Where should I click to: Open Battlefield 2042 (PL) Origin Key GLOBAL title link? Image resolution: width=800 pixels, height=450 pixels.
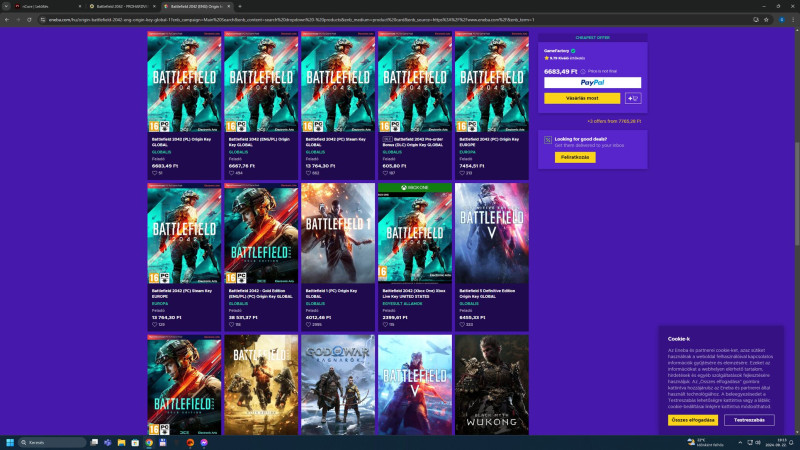[x=182, y=141]
